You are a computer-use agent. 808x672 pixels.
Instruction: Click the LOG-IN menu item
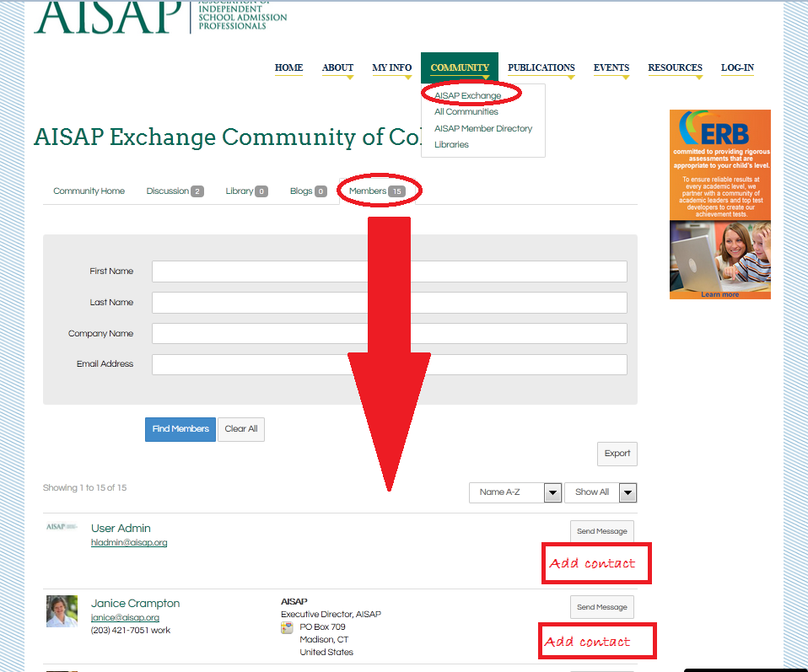[736, 67]
